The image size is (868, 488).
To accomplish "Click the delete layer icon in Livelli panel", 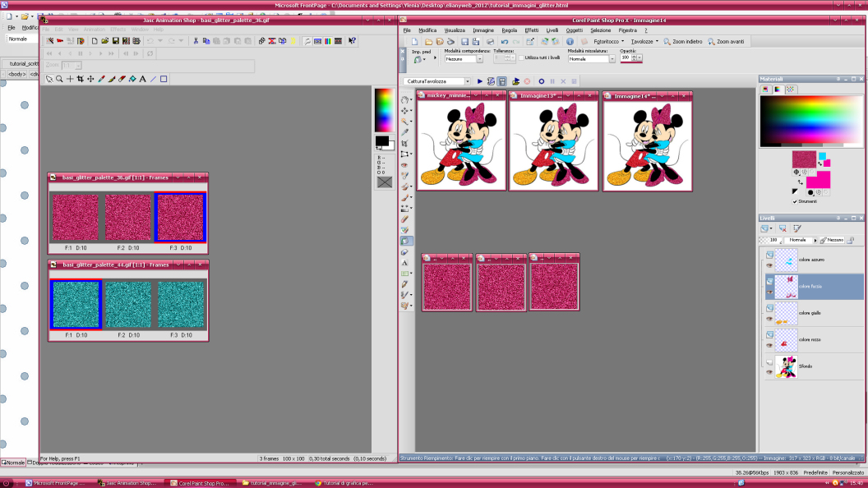I will [x=783, y=228].
